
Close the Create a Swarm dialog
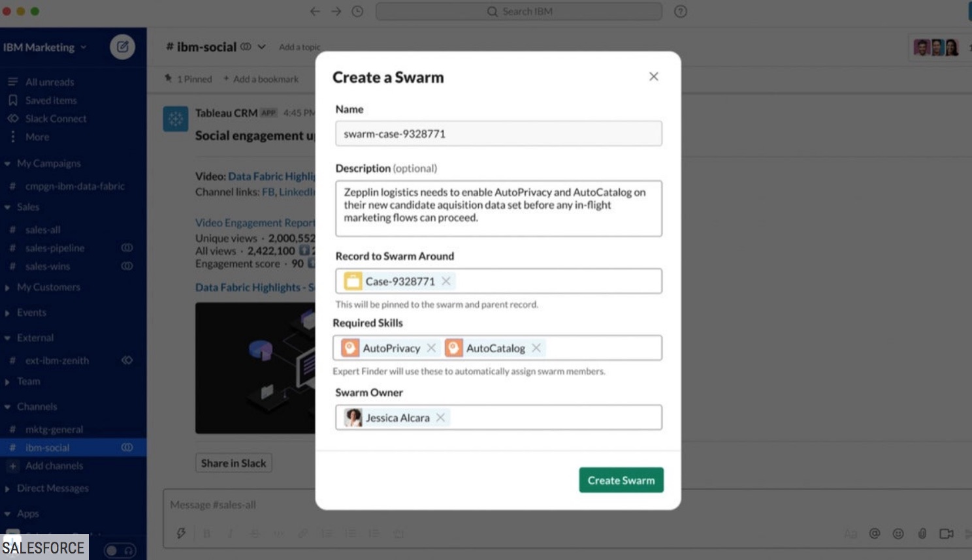(653, 76)
